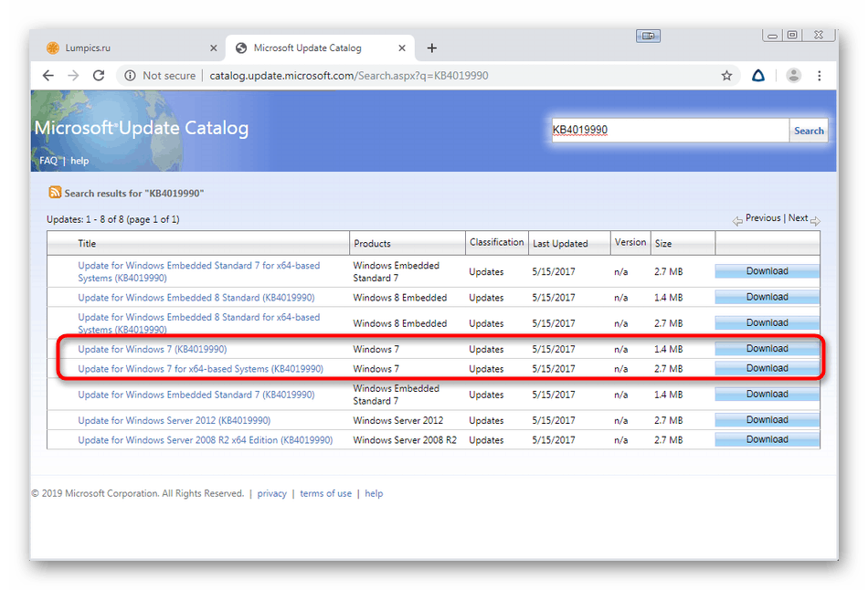This screenshot has width=868, height=590.
Task: Click the browser back arrow
Action: pos(49,76)
